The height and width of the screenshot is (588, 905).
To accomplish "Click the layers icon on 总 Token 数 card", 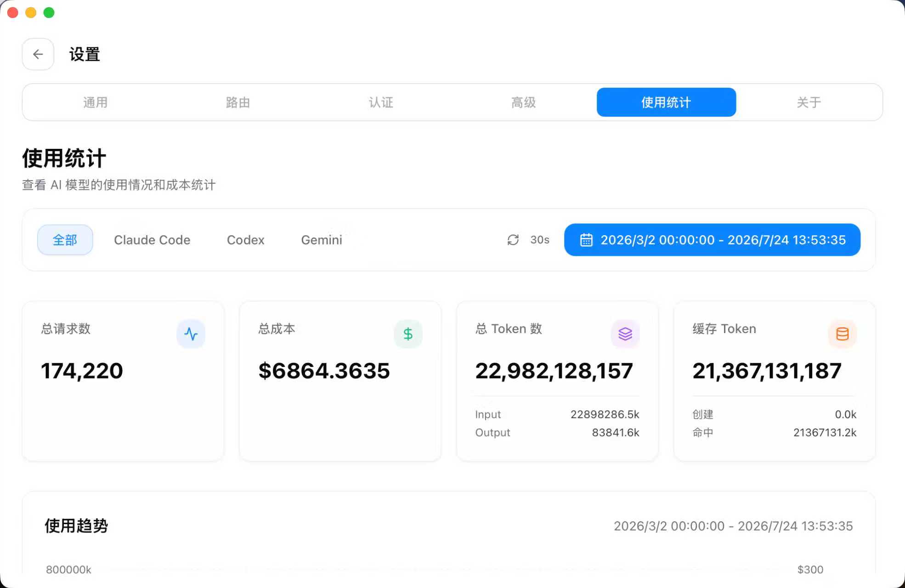I will [625, 334].
